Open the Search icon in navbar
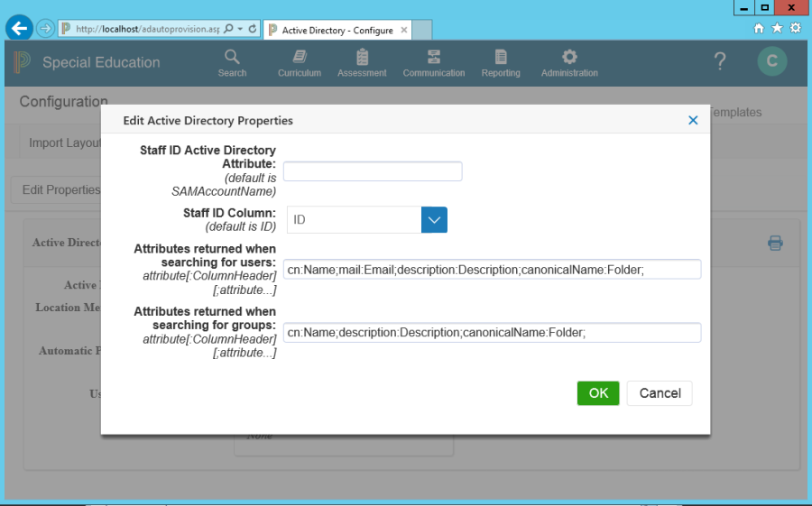This screenshot has height=506, width=812. (x=232, y=58)
